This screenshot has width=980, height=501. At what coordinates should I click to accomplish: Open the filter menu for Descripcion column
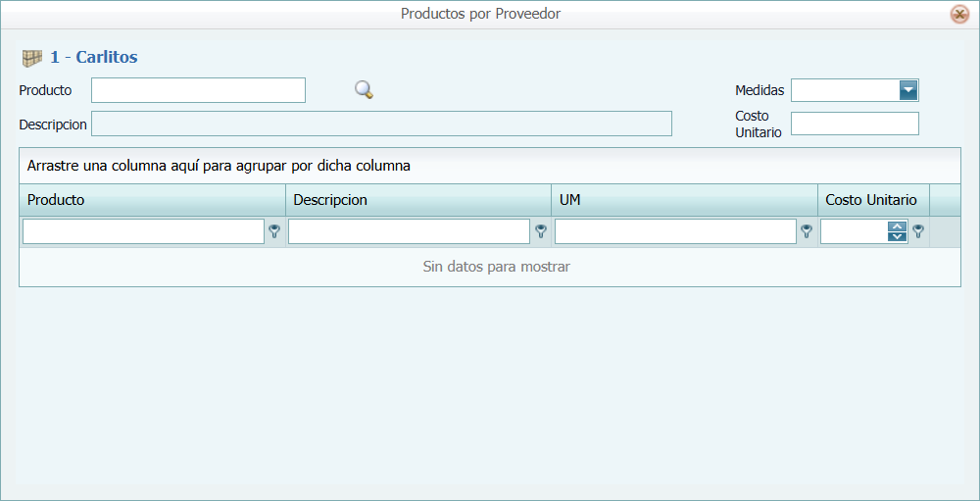point(540,231)
